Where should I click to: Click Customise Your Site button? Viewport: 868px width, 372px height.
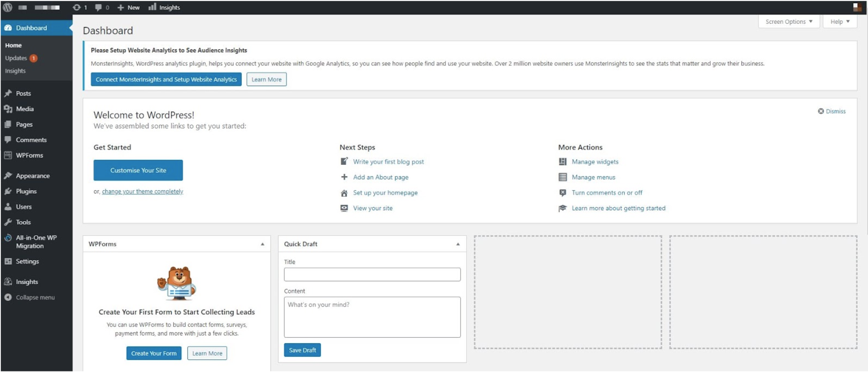(x=138, y=170)
